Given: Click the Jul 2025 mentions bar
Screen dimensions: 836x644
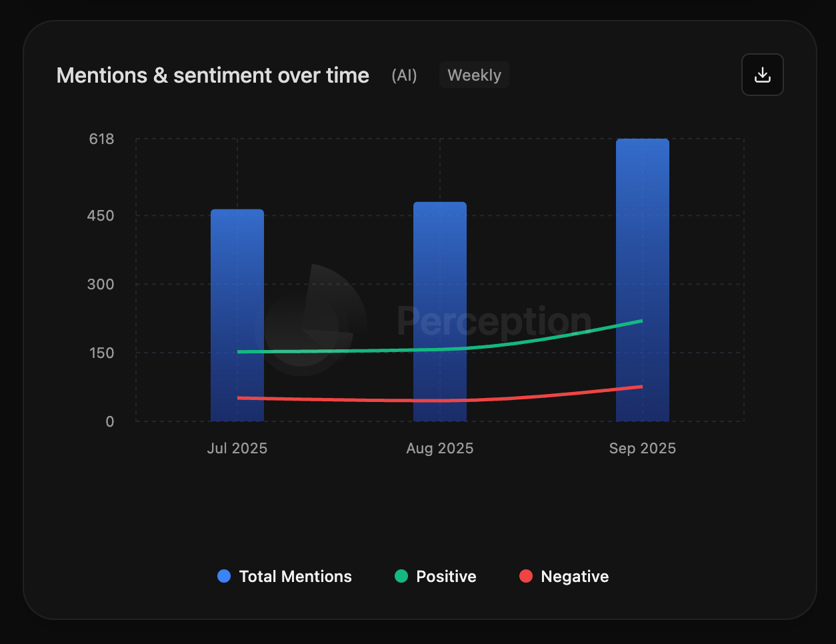Looking at the screenshot, I should 237,280.
